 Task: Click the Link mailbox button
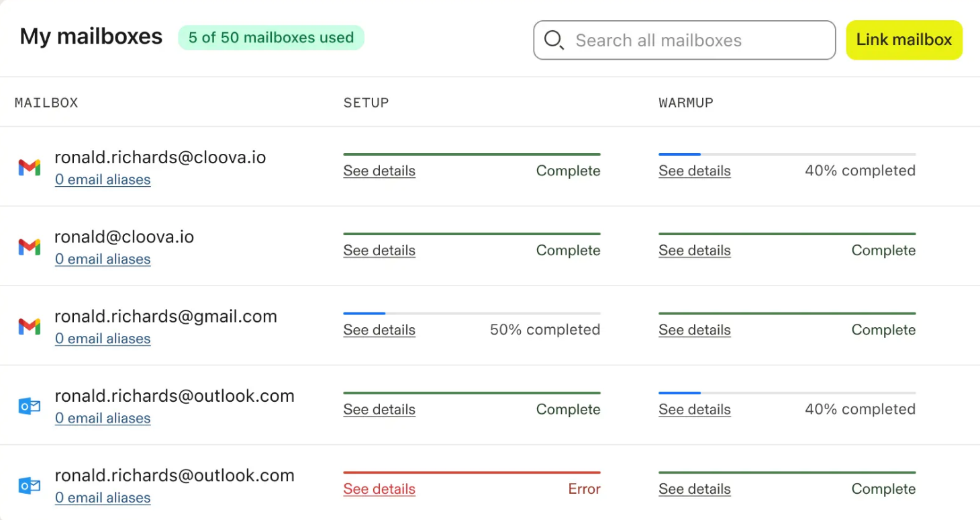pos(904,40)
